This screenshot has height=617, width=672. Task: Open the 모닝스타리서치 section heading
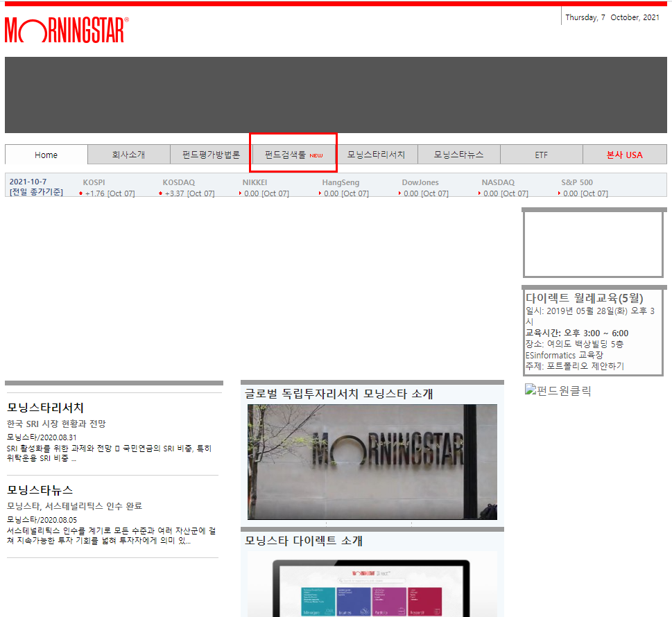(46, 408)
